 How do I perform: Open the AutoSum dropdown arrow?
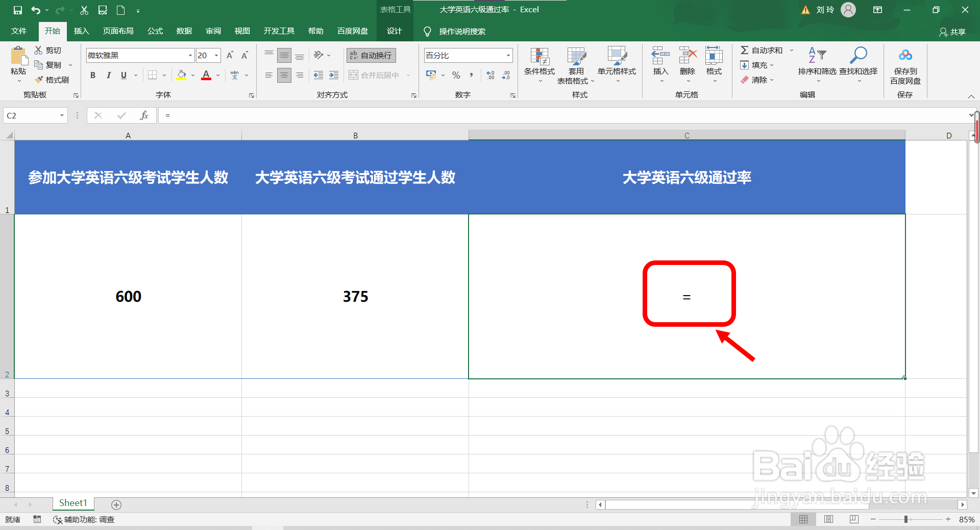(792, 50)
